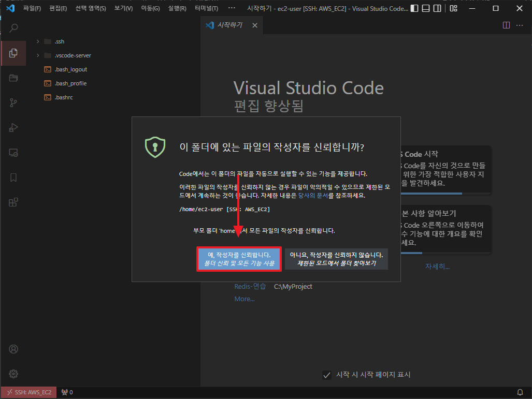
Task: Open the Extensions view
Action: coord(13,202)
